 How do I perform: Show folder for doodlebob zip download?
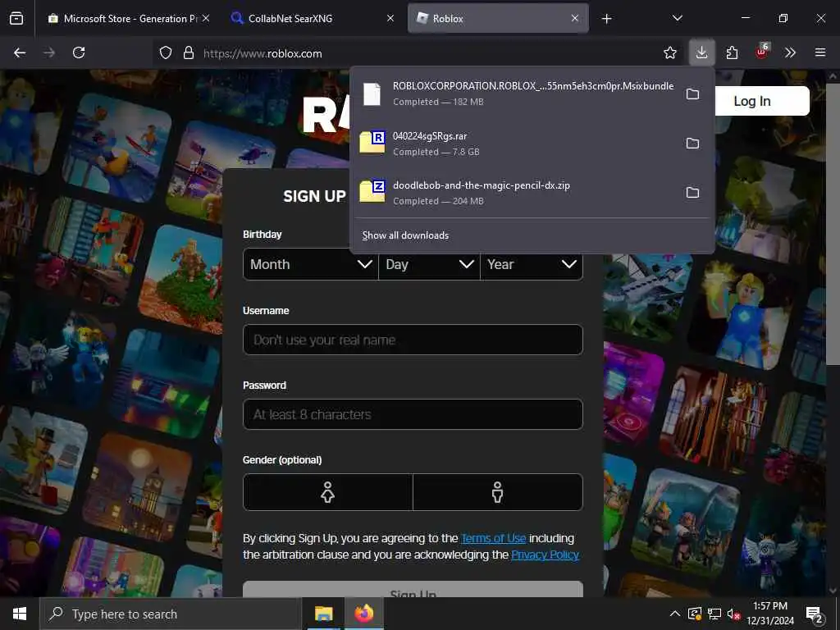(692, 192)
